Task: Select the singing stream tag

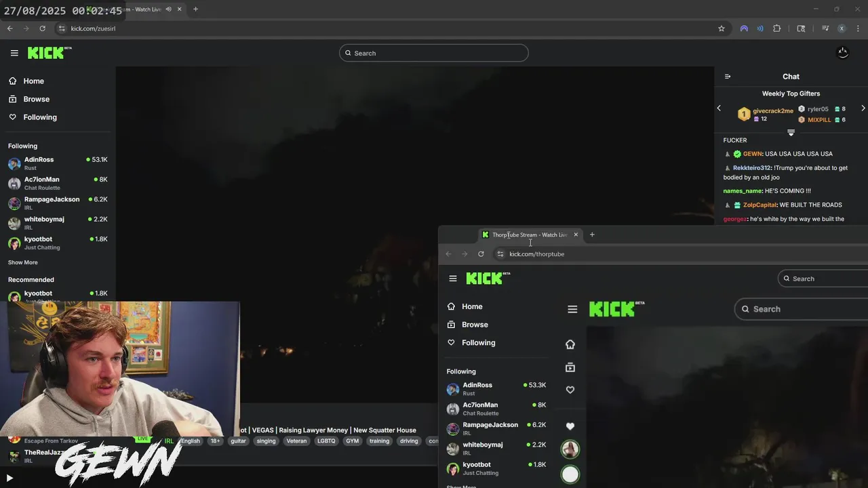Action: pos(266,441)
